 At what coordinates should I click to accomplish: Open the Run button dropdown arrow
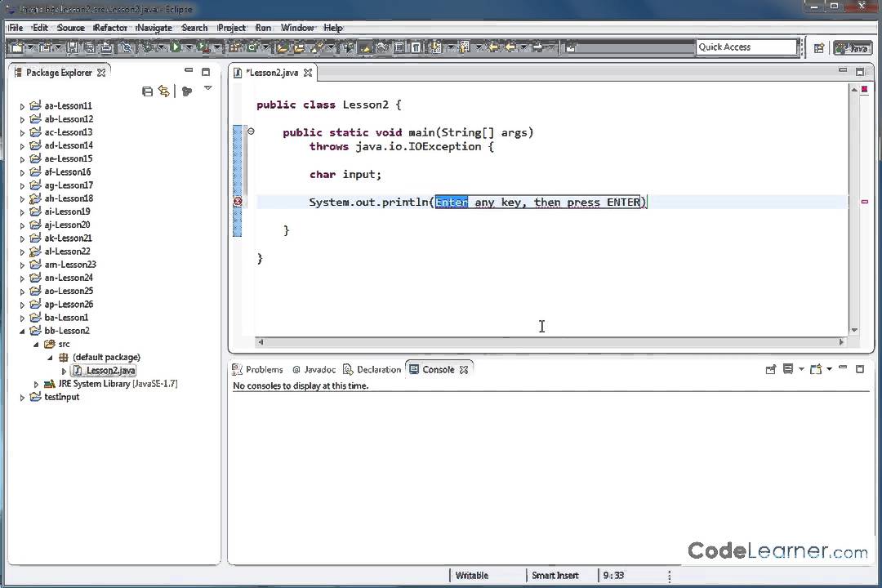[189, 48]
